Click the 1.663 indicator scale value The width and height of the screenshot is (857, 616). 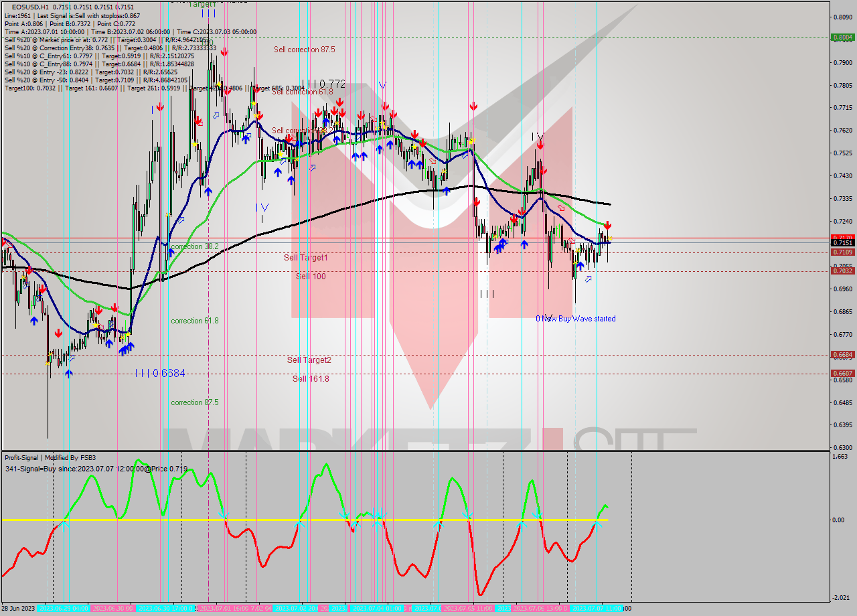[x=842, y=457]
